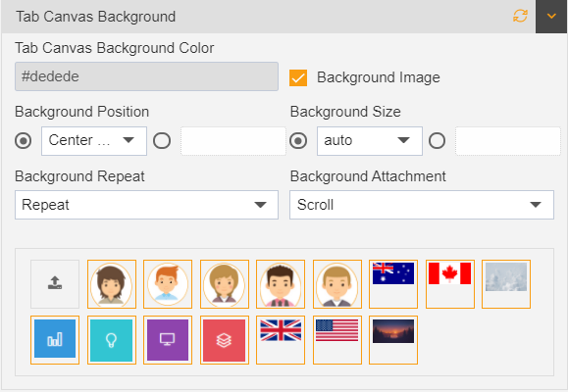Open the Background Attachment Scroll dropdown
This screenshot has width=568, height=392.
click(422, 205)
